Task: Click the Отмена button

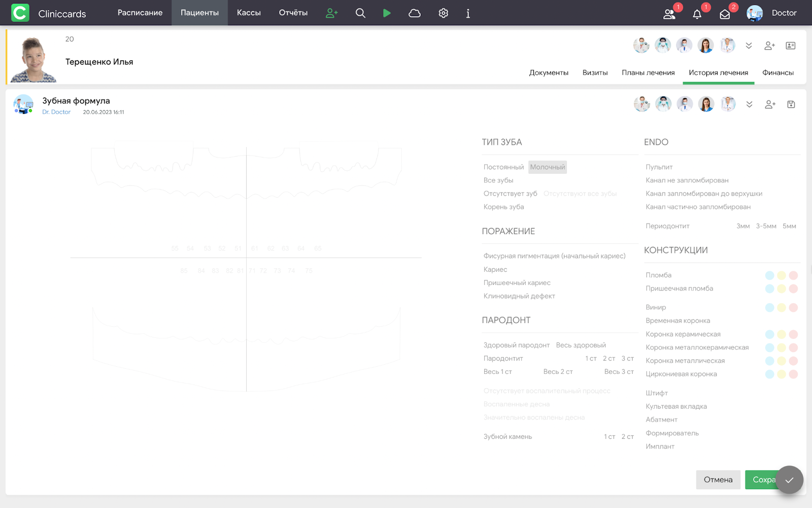Action: pyautogui.click(x=718, y=480)
